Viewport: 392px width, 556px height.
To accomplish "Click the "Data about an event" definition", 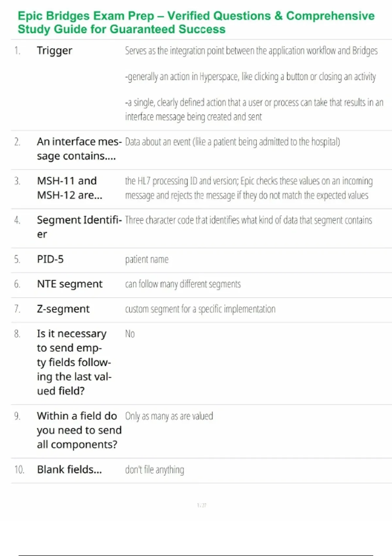I will pyautogui.click(x=232, y=142).
